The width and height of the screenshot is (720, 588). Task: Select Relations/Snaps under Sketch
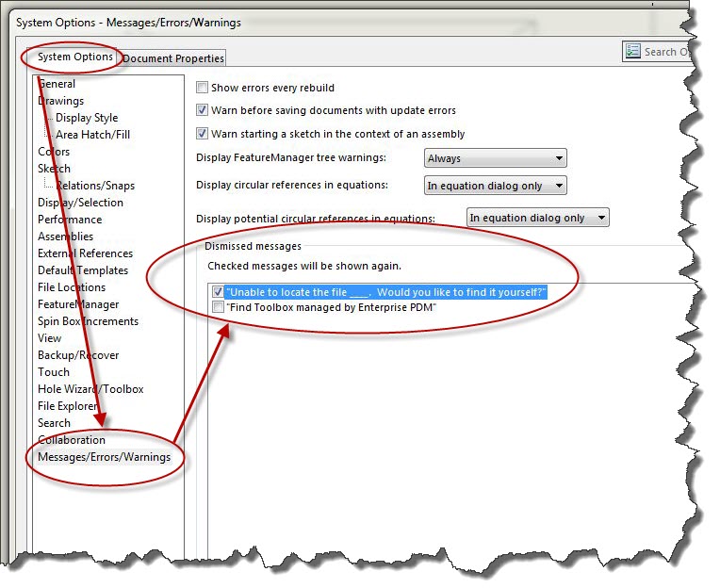92,186
